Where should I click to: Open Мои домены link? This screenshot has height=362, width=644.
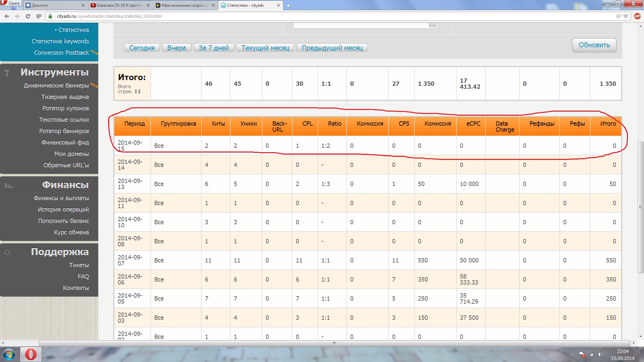click(71, 154)
